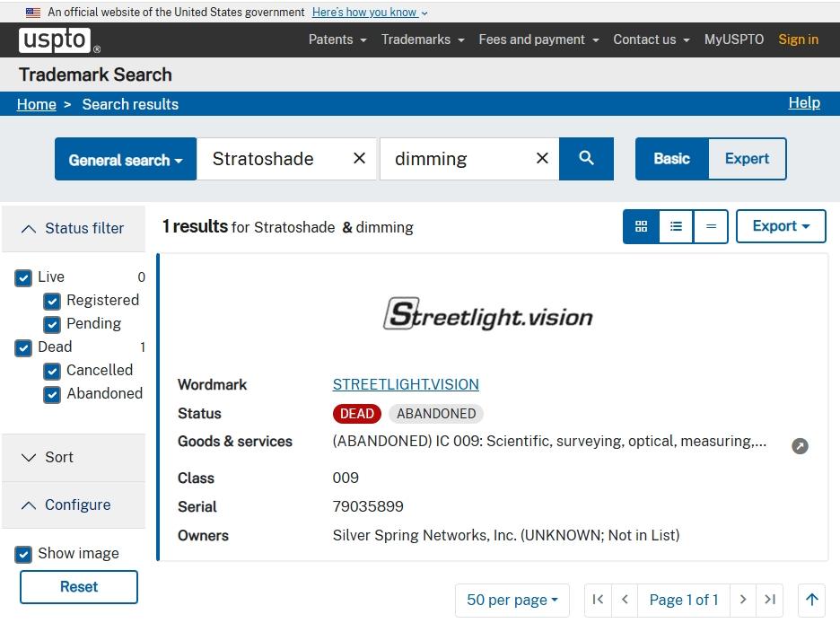Uncheck the Cancelled checkbox
Viewport: 840px width, 623px height.
(x=52, y=371)
